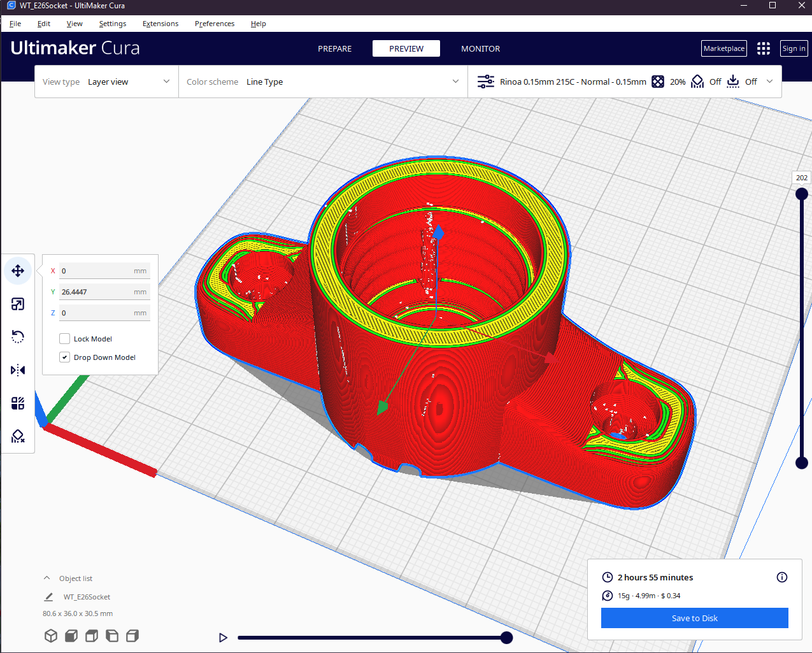The height and width of the screenshot is (653, 812).
Task: Expand the print settings panel chevron
Action: (x=769, y=82)
